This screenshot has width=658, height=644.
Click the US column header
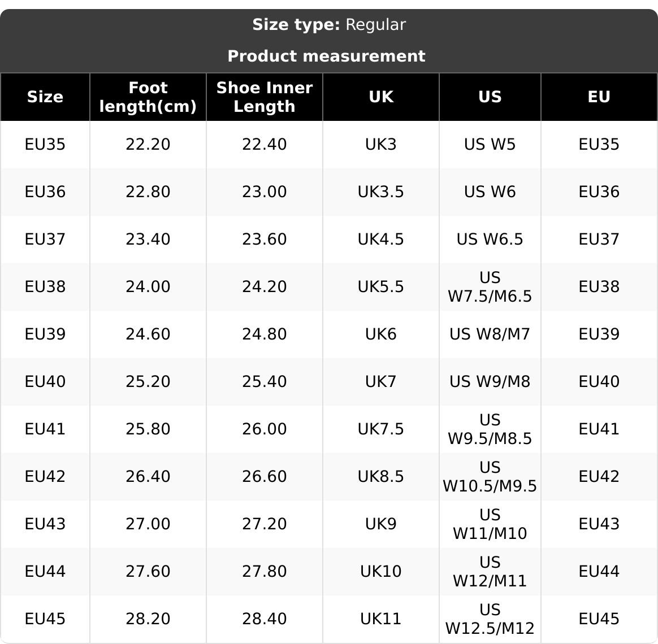pos(490,97)
